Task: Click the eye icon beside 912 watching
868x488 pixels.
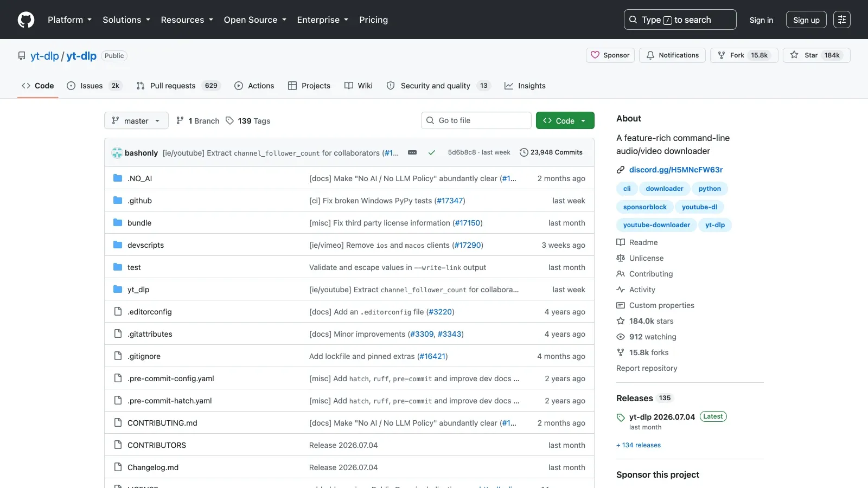Action: [x=621, y=337]
